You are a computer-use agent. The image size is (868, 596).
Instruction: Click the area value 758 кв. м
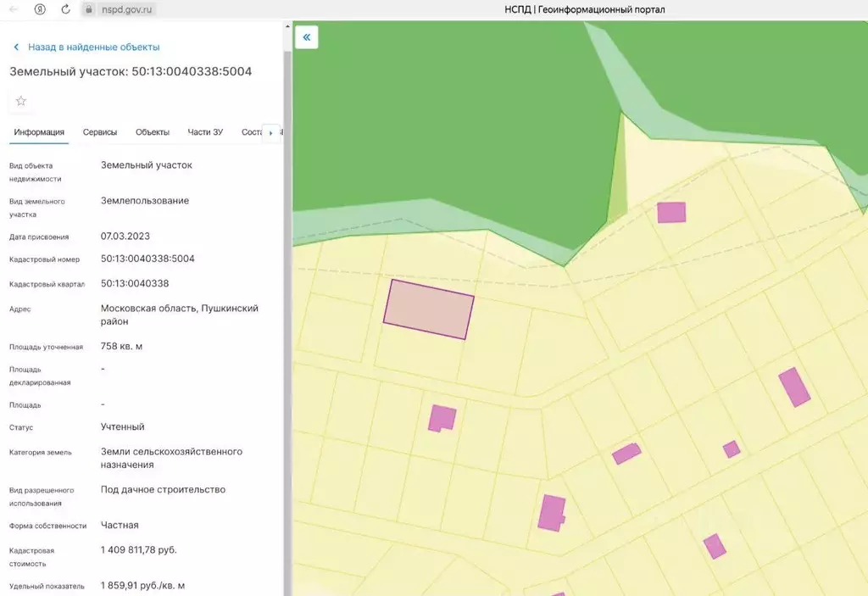tap(121, 346)
